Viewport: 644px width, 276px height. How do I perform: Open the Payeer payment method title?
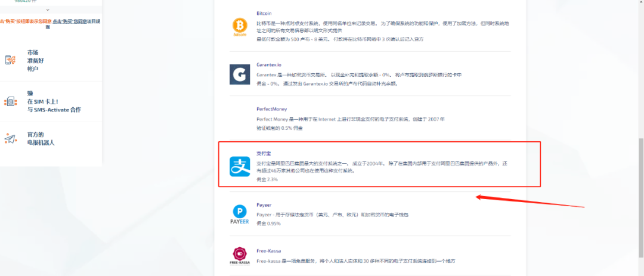[264, 204]
